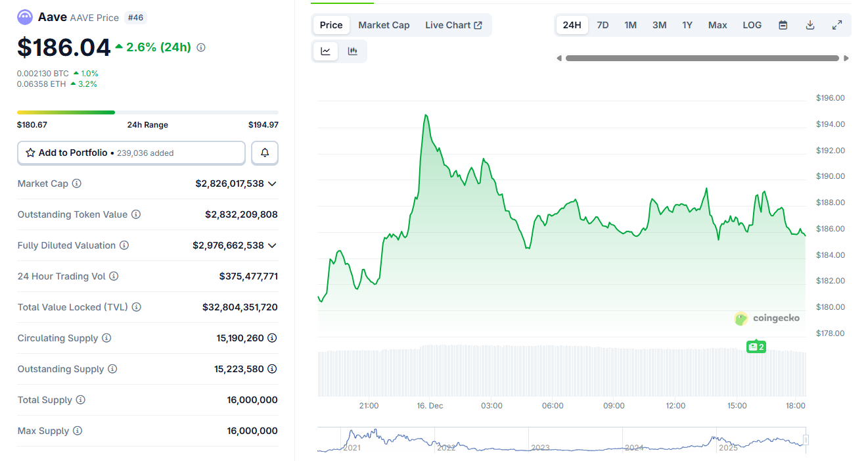
Task: Expand the Market Cap row chevron
Action: coord(272,183)
